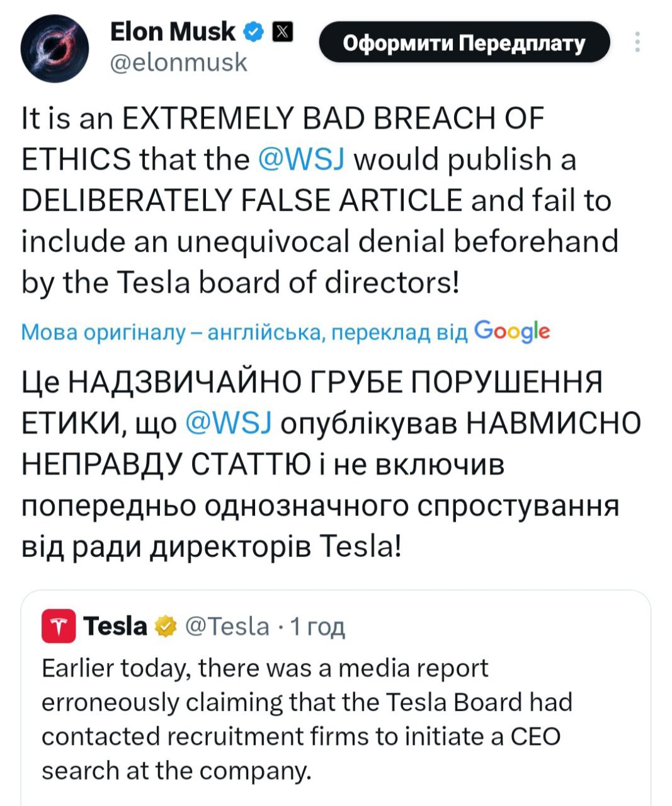Open the @elonmusk handle
The image size is (672, 806).
(x=178, y=63)
